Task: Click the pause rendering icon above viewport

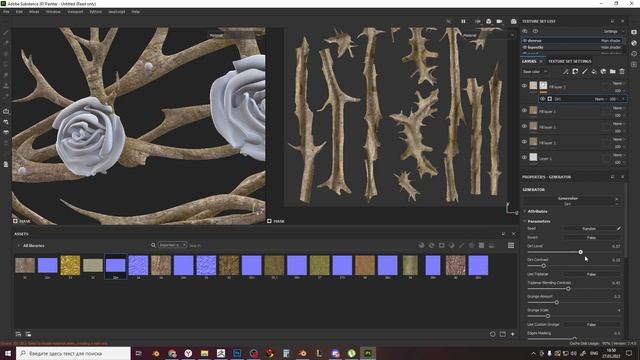Action: tap(463, 21)
